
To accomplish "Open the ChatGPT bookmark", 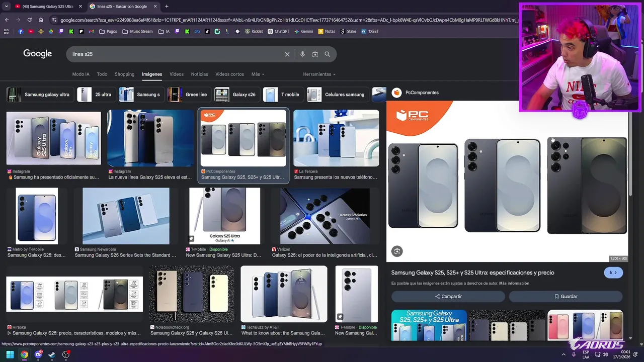I will [278, 31].
